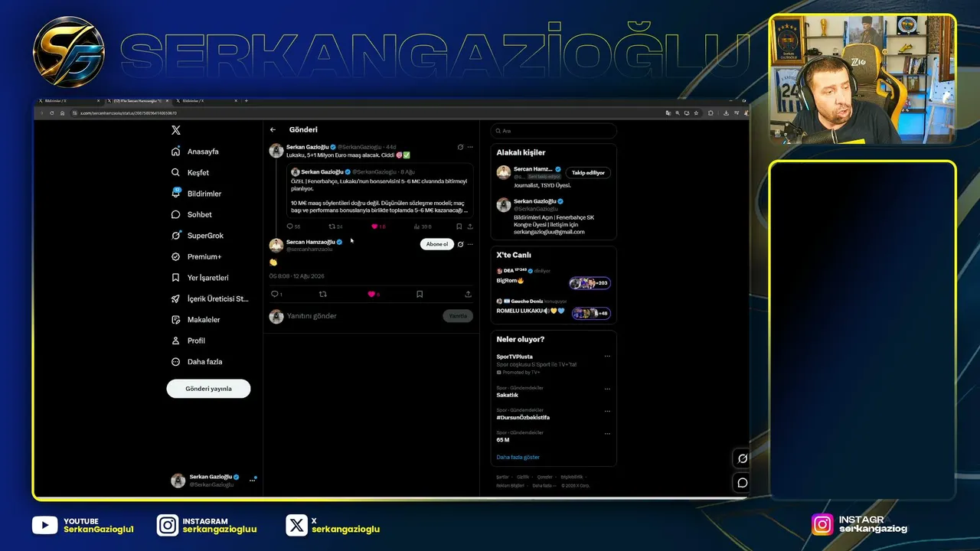
Task: Click the Gizlilik footer link
Action: (523, 477)
